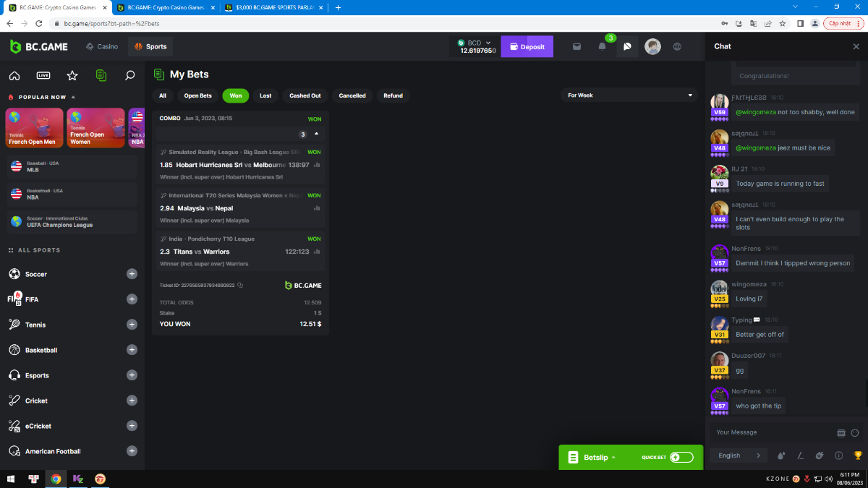Copy the Ticket ID using copy icon
This screenshot has height=488, width=868.
[x=240, y=286]
